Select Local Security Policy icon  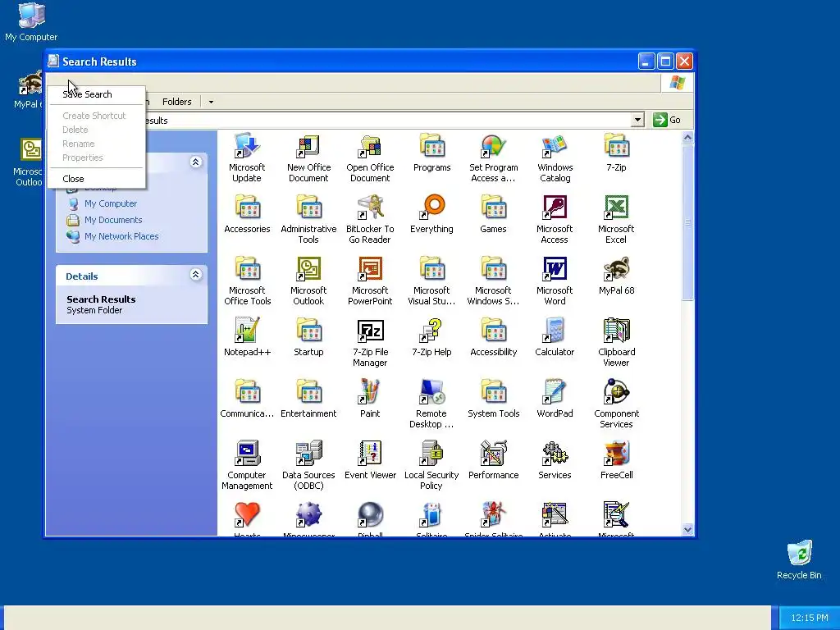[x=431, y=466]
